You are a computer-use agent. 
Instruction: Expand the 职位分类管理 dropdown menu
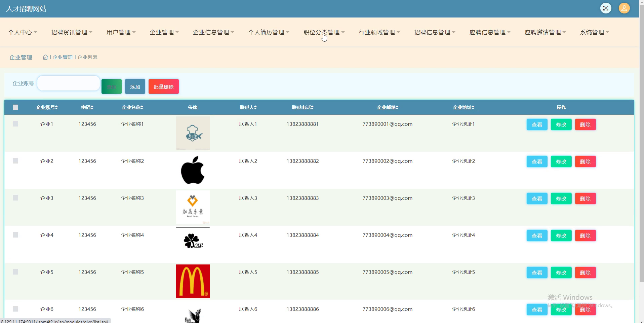[324, 32]
